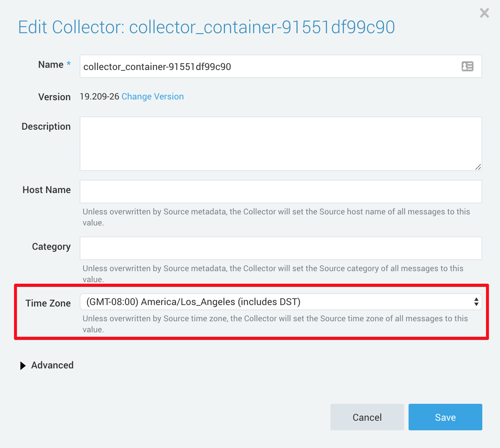Click the Host Name input field
The width and height of the screenshot is (500, 448).
click(x=281, y=192)
